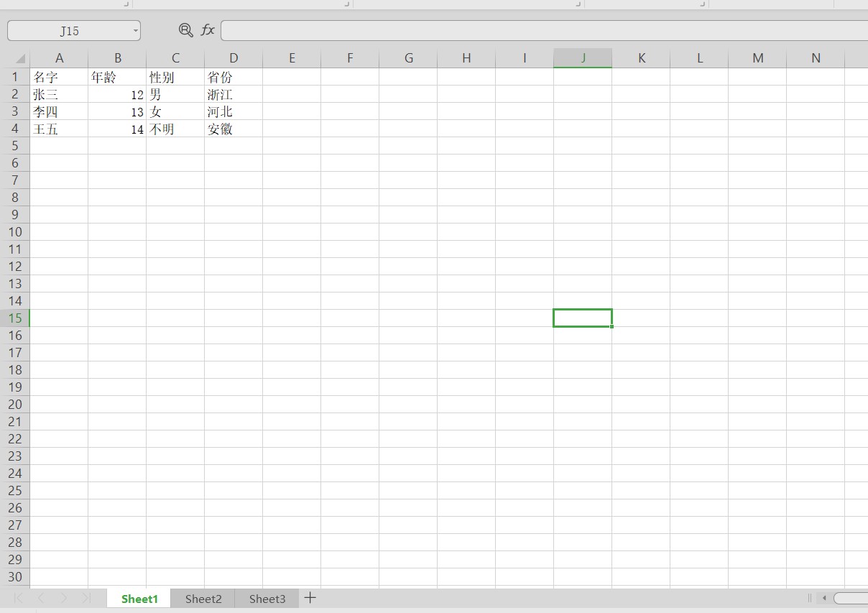The height and width of the screenshot is (613, 868).
Task: Select column I header
Action: pyautogui.click(x=525, y=58)
